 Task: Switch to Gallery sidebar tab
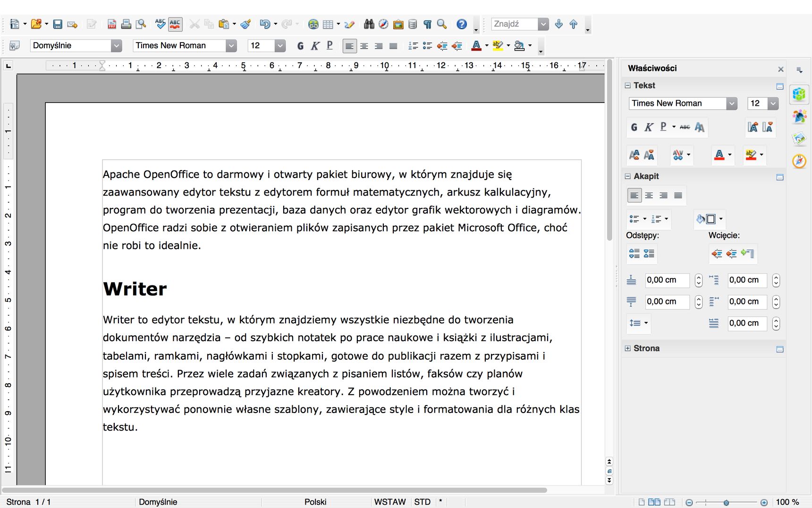tap(799, 138)
